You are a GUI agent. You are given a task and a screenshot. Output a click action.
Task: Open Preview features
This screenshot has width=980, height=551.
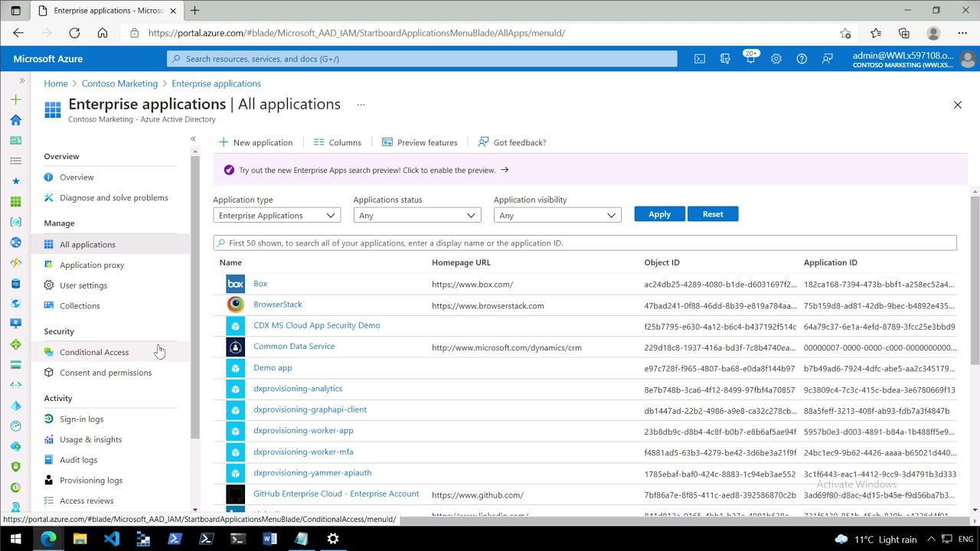click(420, 142)
